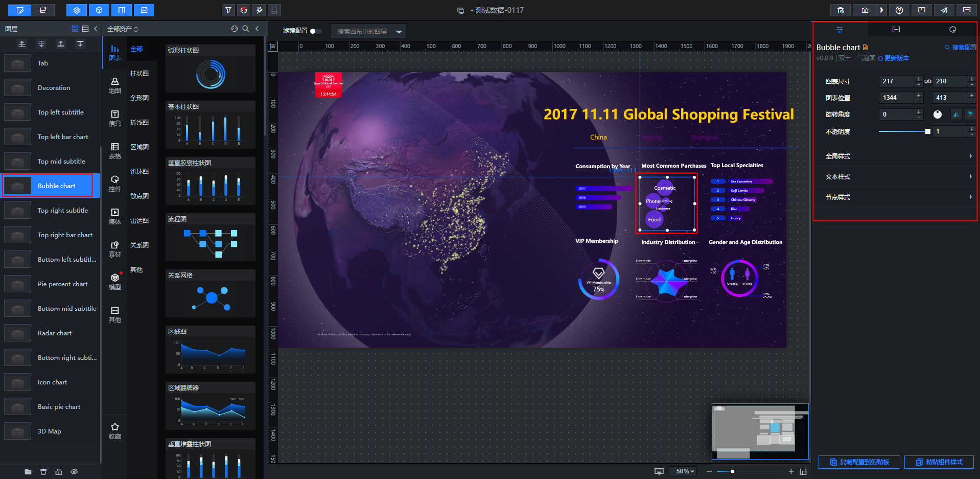This screenshot has width=980, height=479.
Task: Select the Pie percent chart layer
Action: pos(50,284)
